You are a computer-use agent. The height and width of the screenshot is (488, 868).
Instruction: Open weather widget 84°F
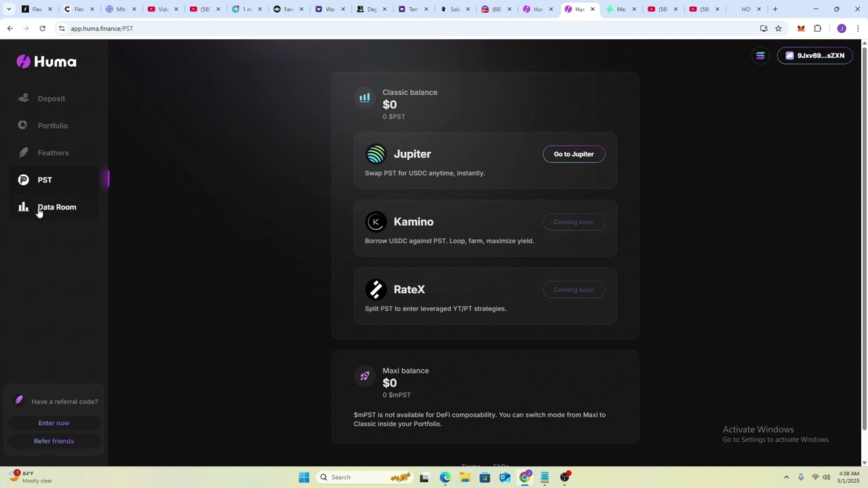(x=31, y=477)
